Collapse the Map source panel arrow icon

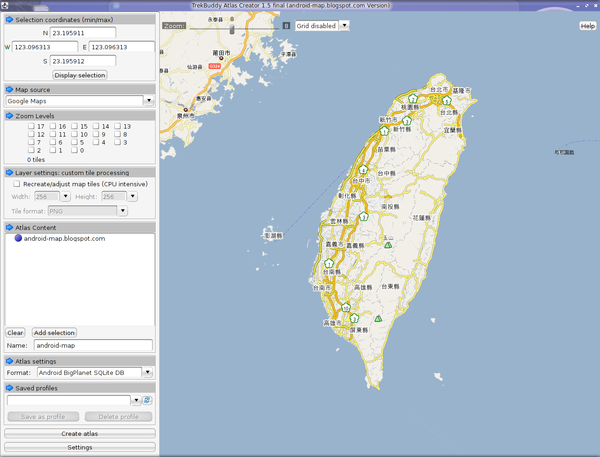click(x=10, y=90)
